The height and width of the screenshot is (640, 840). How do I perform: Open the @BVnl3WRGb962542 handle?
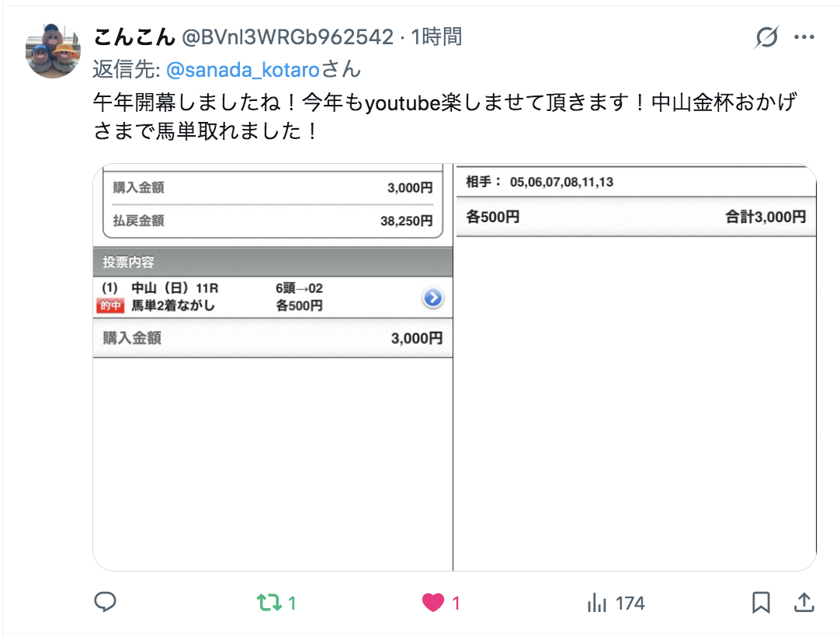click(x=288, y=37)
